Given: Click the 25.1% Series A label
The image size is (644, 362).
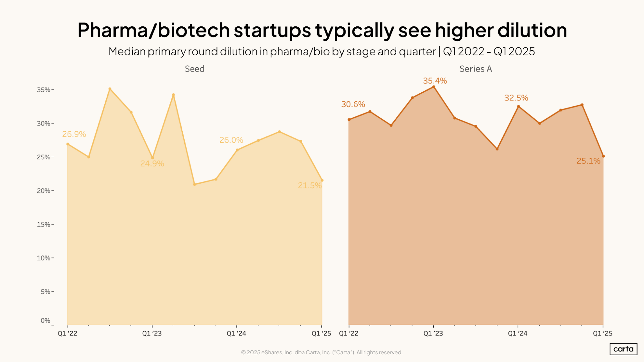Looking at the screenshot, I should click(x=588, y=161).
